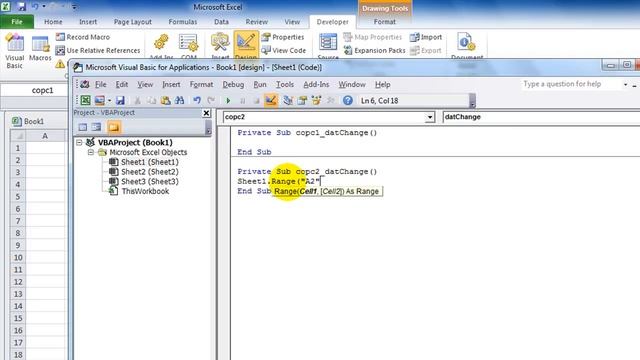
Task: Open the Excel File tab
Action: point(17,22)
